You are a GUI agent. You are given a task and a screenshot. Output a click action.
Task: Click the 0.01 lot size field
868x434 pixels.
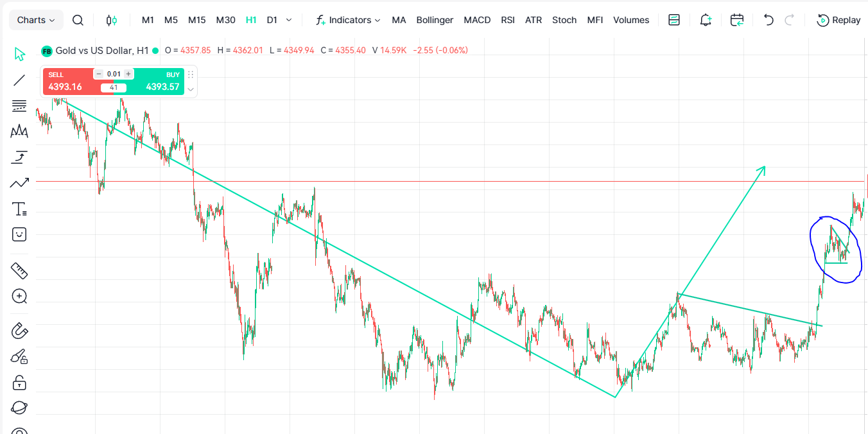[x=114, y=74]
